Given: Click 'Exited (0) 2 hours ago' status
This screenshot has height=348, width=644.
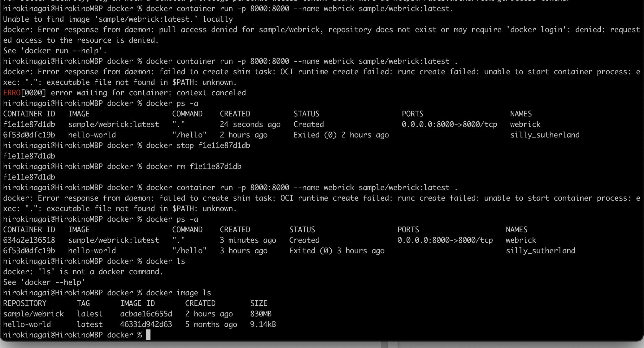Looking at the screenshot, I should 341,135.
